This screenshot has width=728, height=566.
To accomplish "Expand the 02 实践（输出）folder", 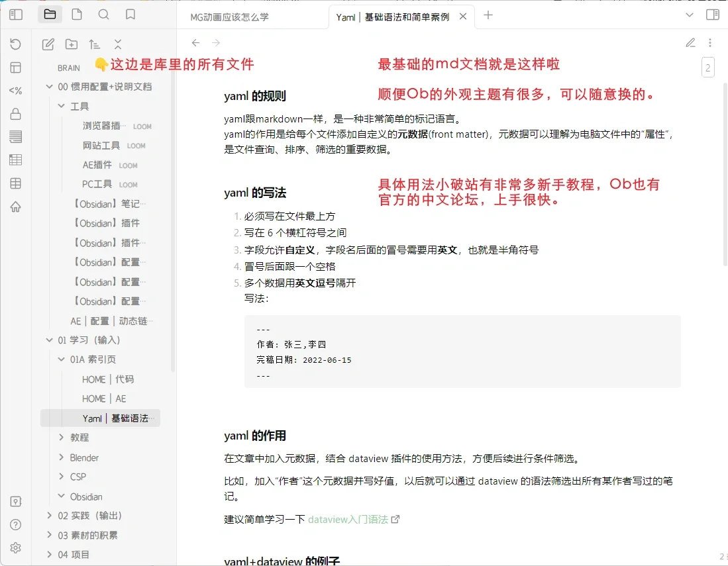I will [x=49, y=515].
